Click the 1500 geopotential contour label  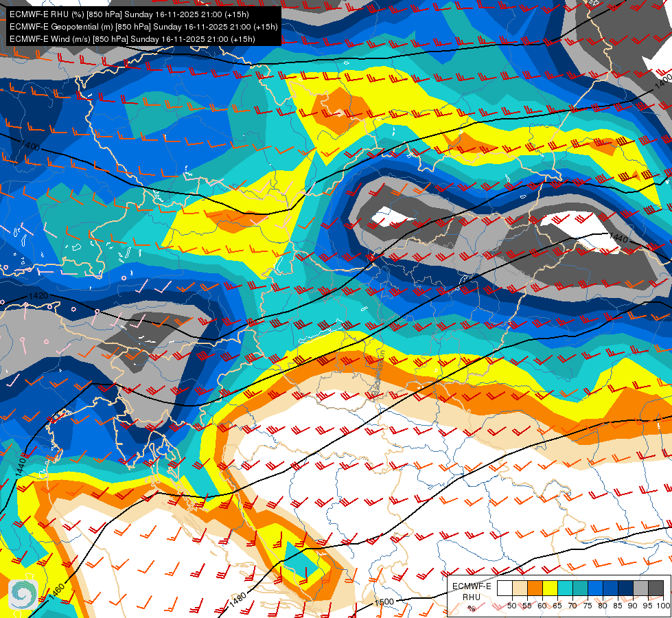tap(384, 602)
